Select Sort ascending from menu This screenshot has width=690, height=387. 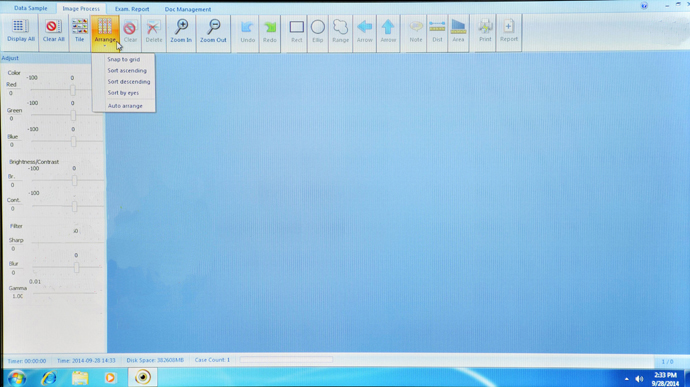coord(127,70)
